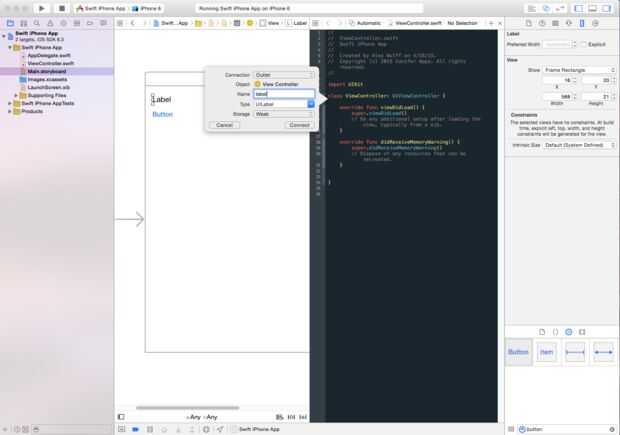Show the Breakpoint navigator
Viewport: 620px width, 435px height.
pos(90,23)
